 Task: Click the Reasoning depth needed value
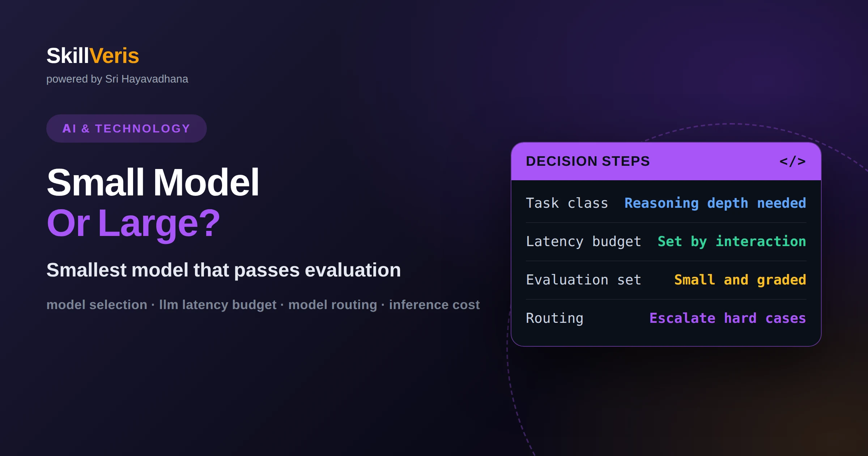(715, 203)
